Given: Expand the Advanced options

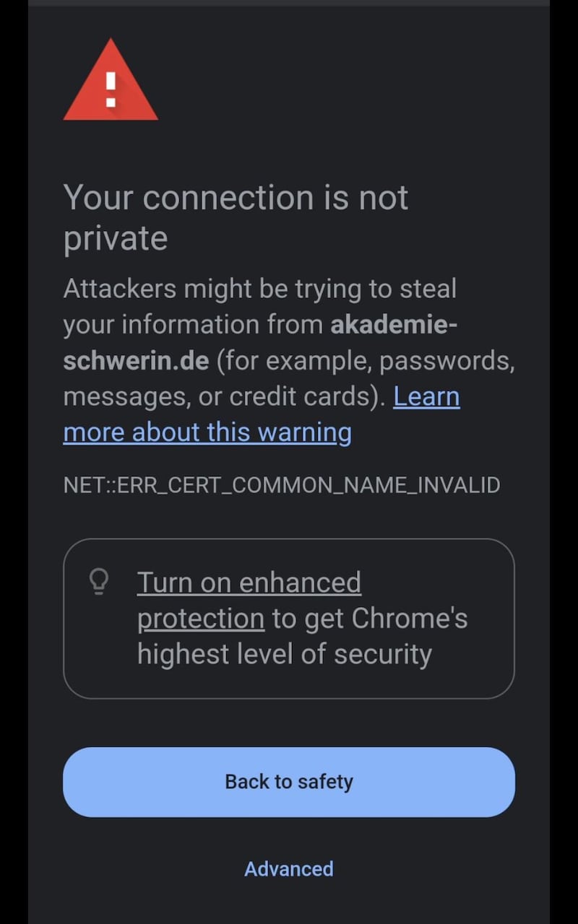Looking at the screenshot, I should coord(288,868).
